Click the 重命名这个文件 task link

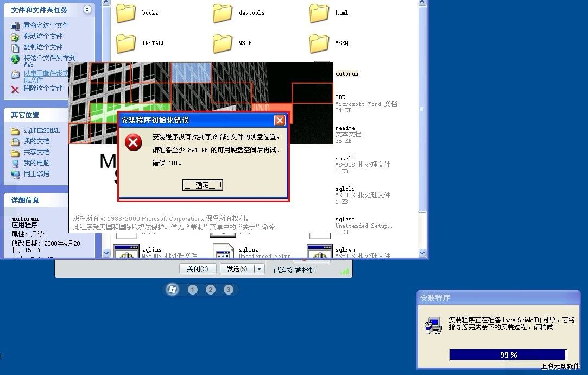[46, 26]
